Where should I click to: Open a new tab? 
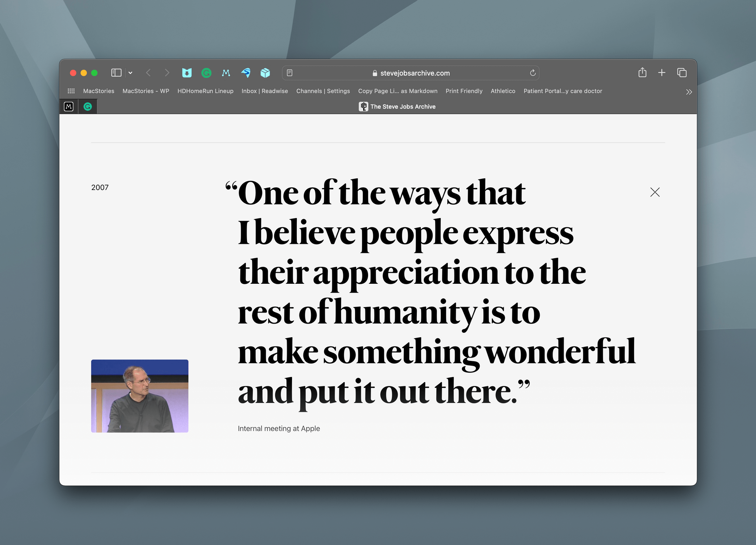point(662,73)
